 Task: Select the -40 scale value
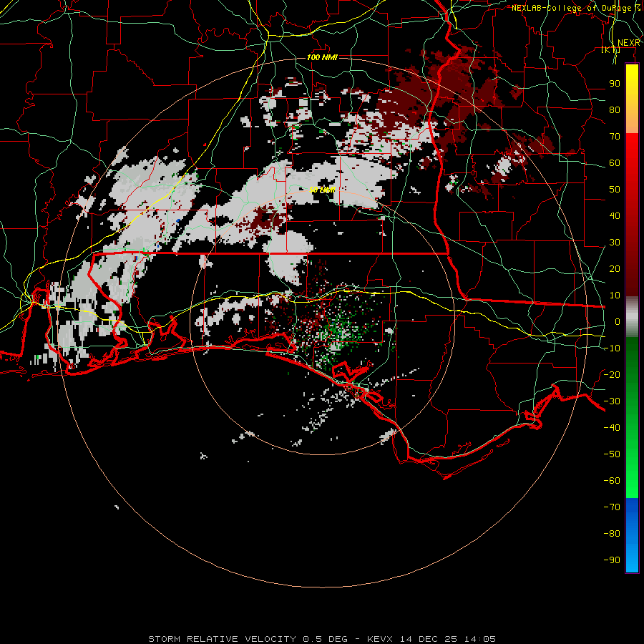pyautogui.click(x=612, y=428)
